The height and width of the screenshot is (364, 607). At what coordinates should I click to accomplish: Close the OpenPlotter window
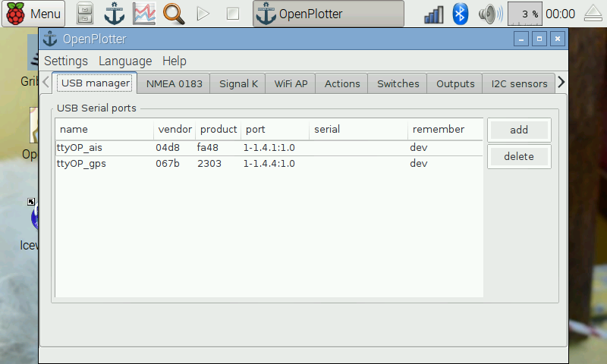pos(558,39)
